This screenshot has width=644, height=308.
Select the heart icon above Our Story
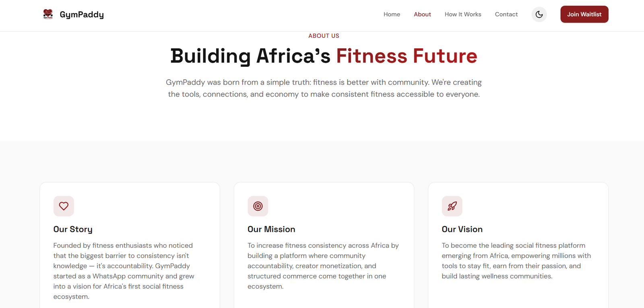64,206
